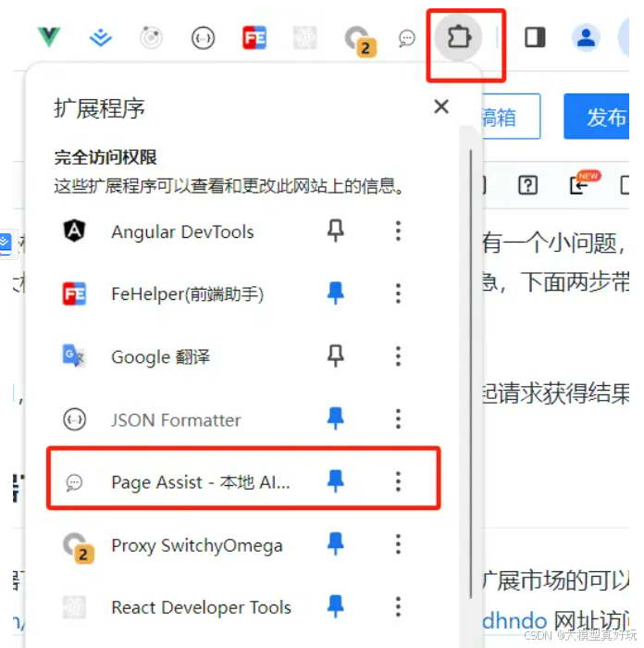
Task: Click the Google Translate logo in the list
Action: (74, 355)
